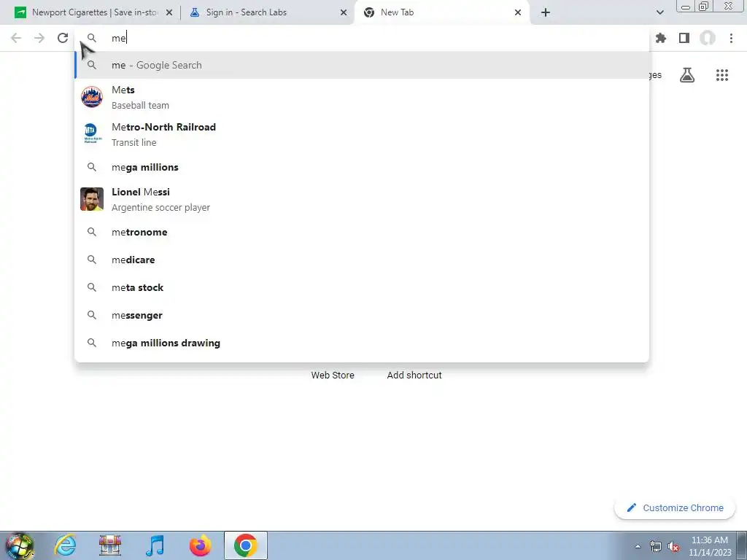Choose the Lionel Messi suggestion
The width and height of the screenshot is (747, 560).
point(362,200)
